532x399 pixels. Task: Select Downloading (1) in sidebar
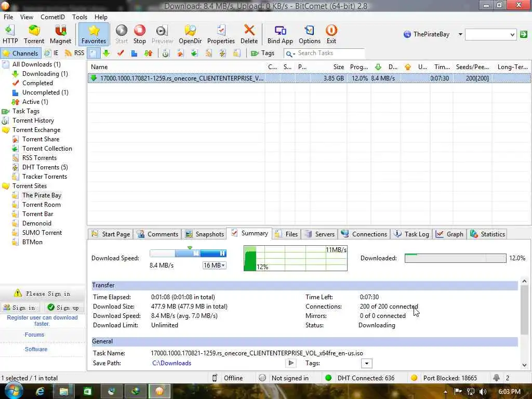click(x=45, y=74)
